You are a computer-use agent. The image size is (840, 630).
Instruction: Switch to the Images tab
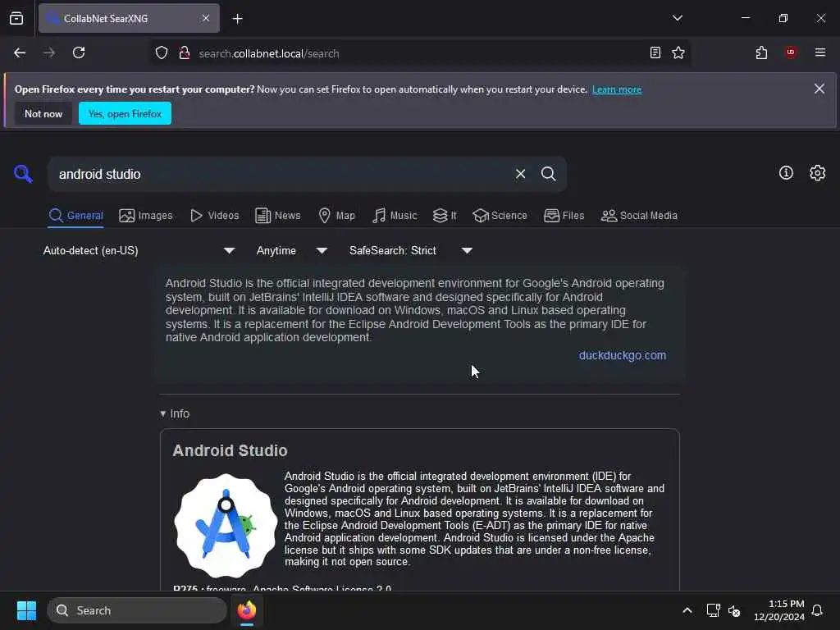(x=146, y=216)
